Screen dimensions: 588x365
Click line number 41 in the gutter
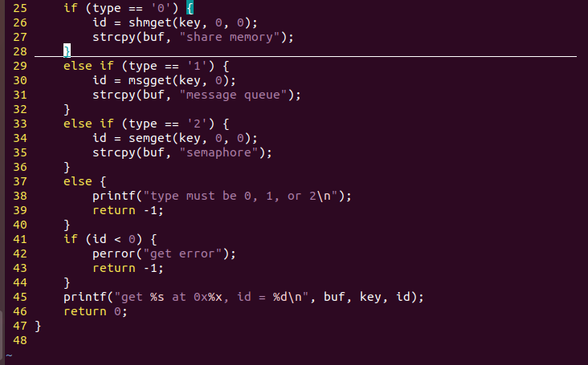click(x=20, y=239)
